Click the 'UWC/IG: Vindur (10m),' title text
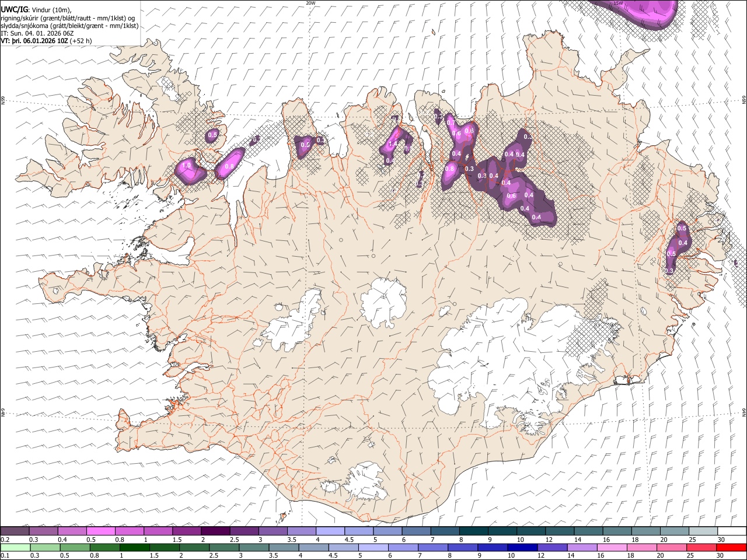The height and width of the screenshot is (560, 747). [x=36, y=9]
